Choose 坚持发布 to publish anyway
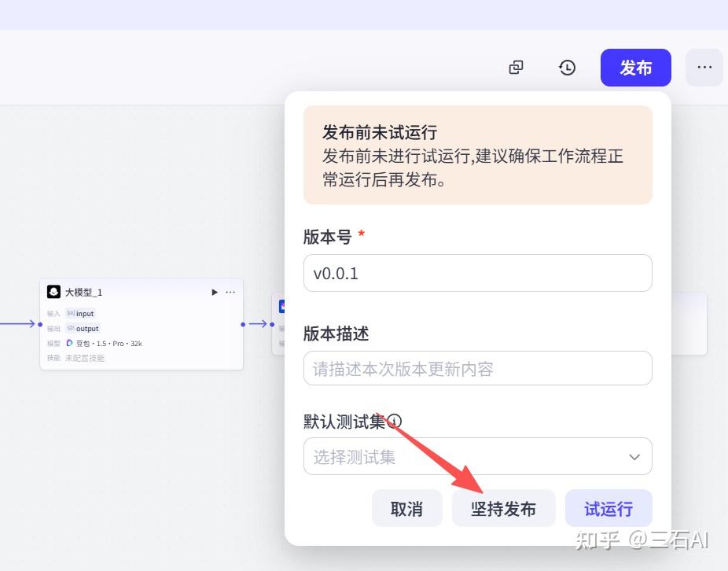 tap(503, 509)
